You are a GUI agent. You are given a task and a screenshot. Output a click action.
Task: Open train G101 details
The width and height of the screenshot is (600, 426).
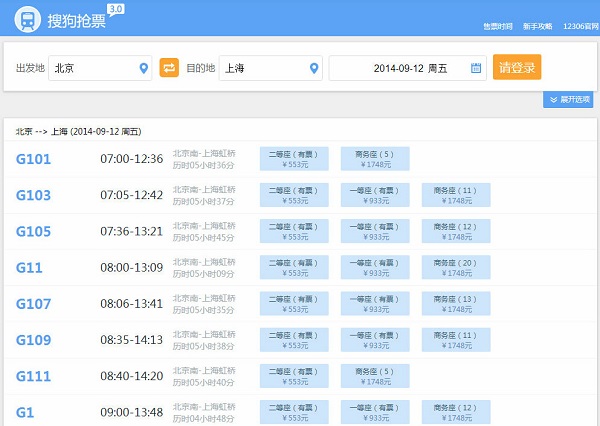33,159
